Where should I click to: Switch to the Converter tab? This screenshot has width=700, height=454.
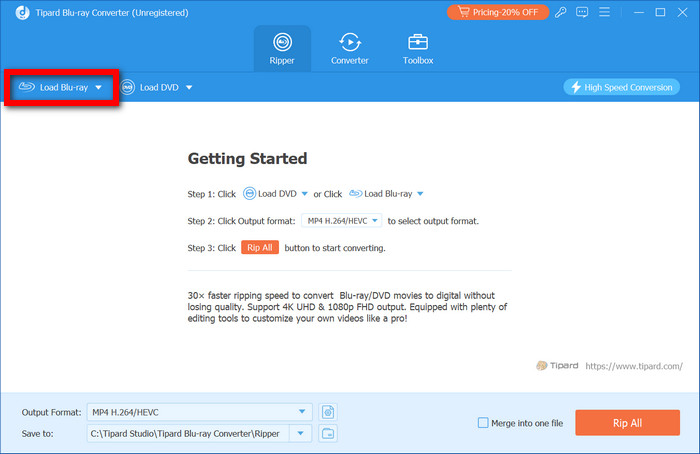tap(350, 43)
